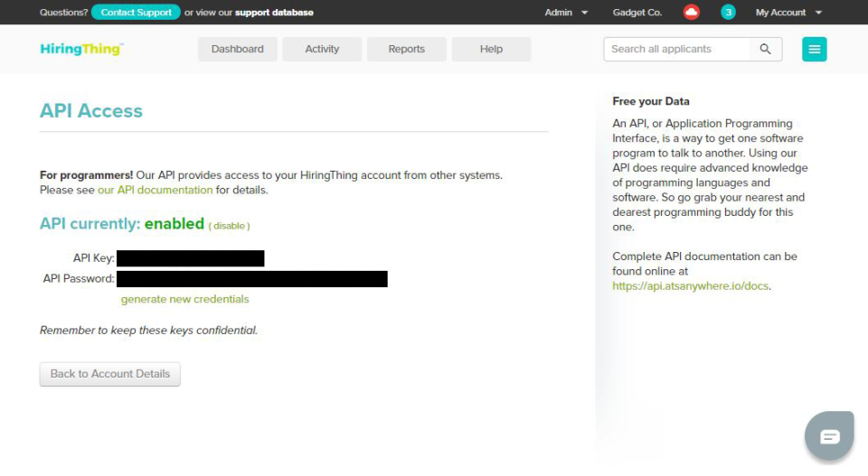Click the red cloud icon
The image size is (868, 476).
692,13
